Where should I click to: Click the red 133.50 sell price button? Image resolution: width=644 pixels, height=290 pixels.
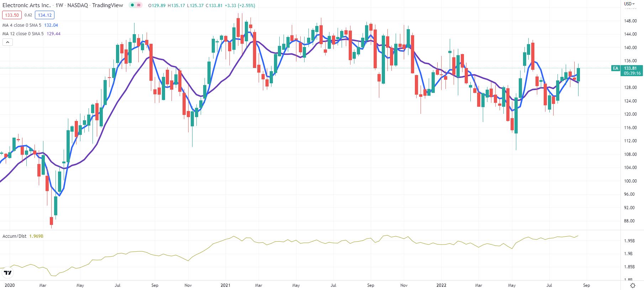point(12,15)
